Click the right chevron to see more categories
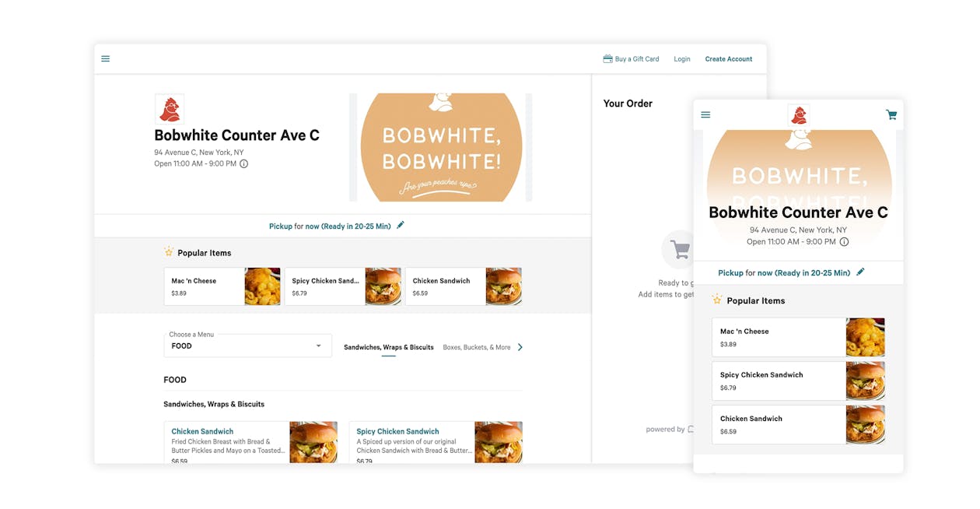Screen dimensions: 980x509 click(520, 347)
